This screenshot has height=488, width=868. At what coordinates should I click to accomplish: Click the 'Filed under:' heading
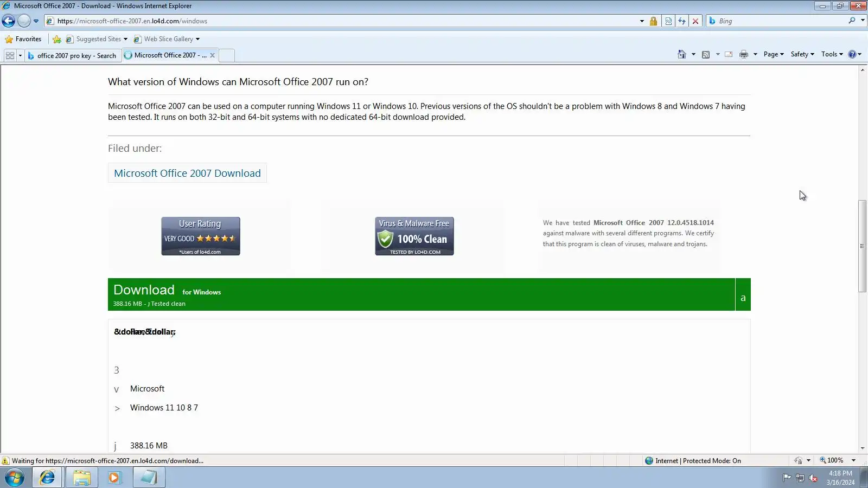pos(135,149)
